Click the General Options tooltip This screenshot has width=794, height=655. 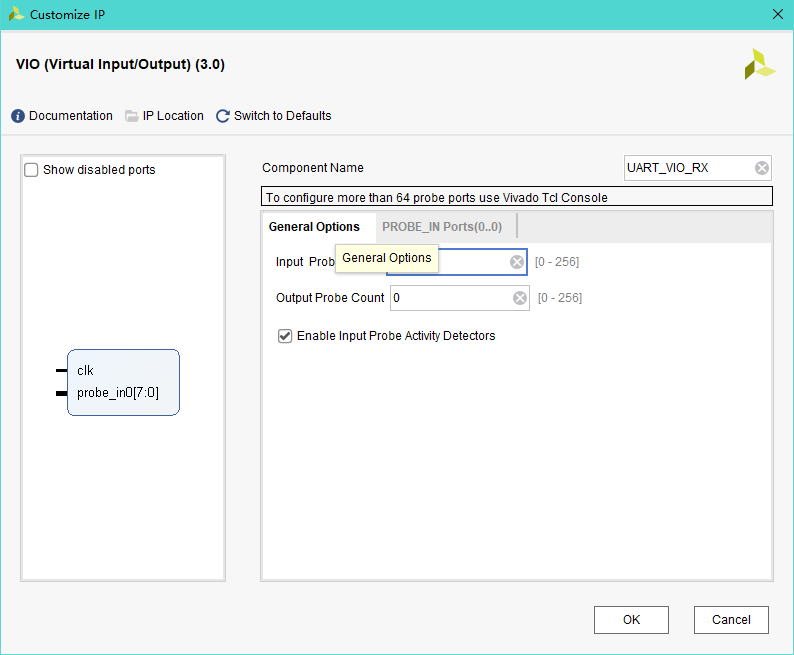387,258
